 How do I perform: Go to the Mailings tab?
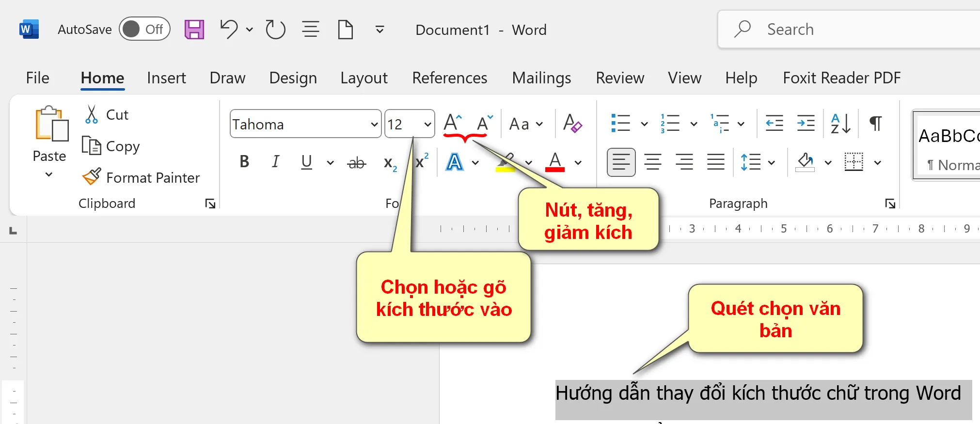(541, 78)
